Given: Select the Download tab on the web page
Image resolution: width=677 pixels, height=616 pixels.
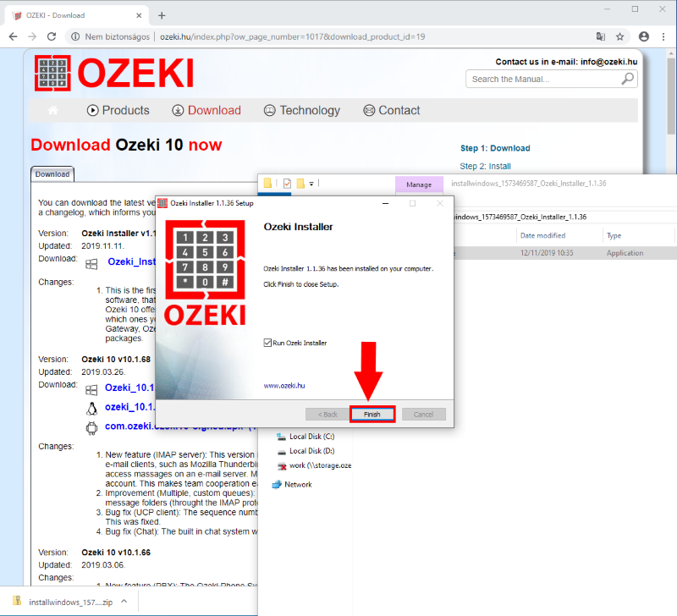Looking at the screenshot, I should (52, 174).
